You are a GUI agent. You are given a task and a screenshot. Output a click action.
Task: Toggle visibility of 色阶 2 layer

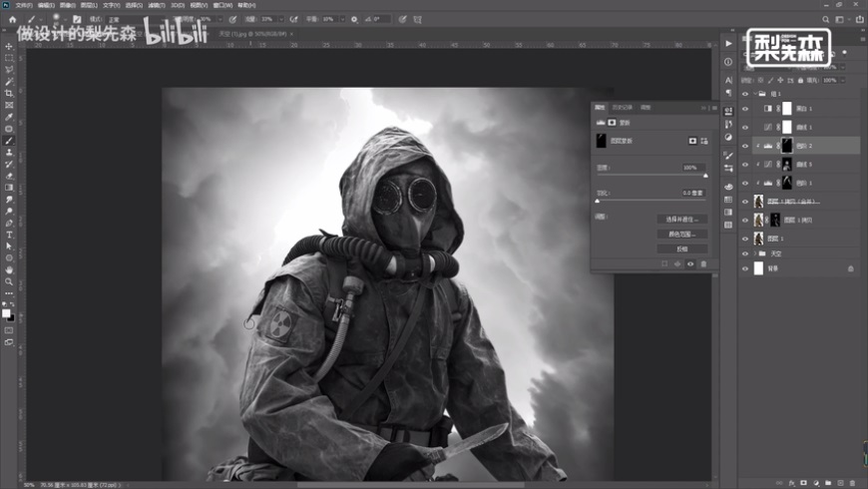tap(745, 146)
